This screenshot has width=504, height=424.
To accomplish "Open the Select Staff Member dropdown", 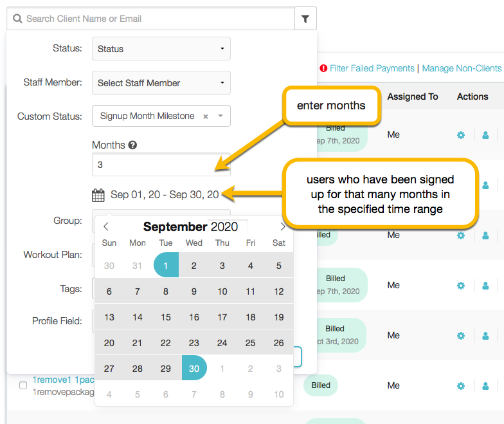I will point(161,82).
